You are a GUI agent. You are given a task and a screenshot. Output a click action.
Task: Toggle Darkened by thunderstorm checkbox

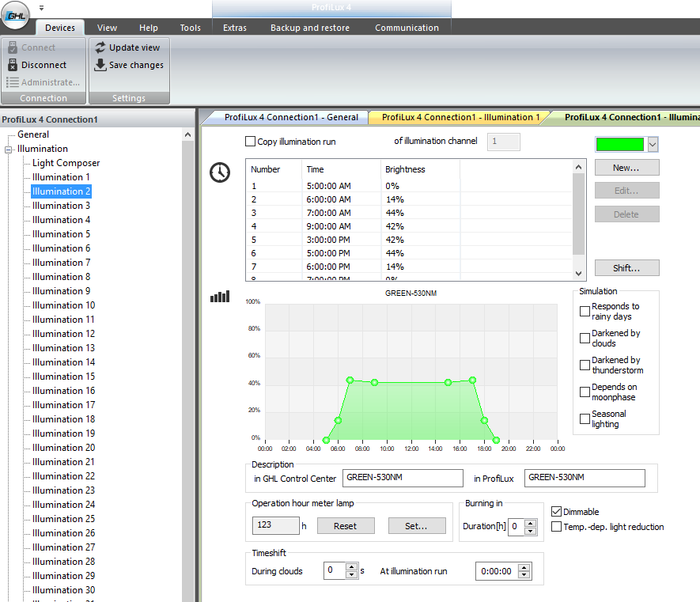(585, 365)
